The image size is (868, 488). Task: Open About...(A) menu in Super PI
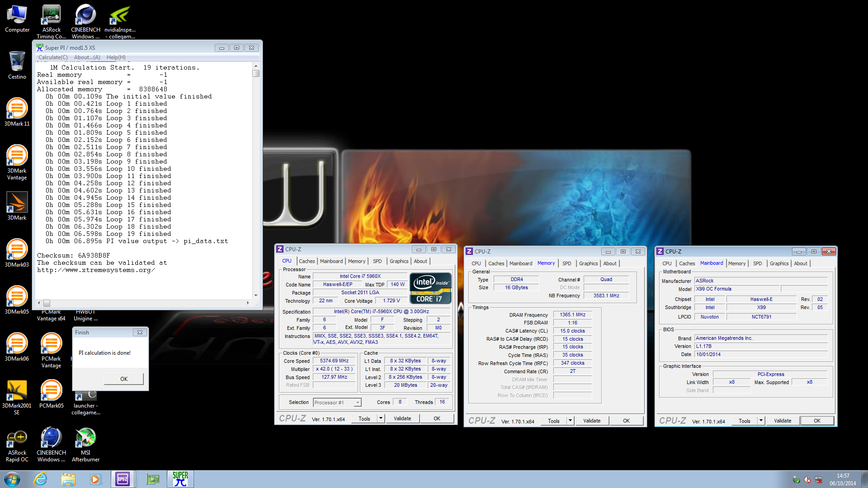point(87,57)
